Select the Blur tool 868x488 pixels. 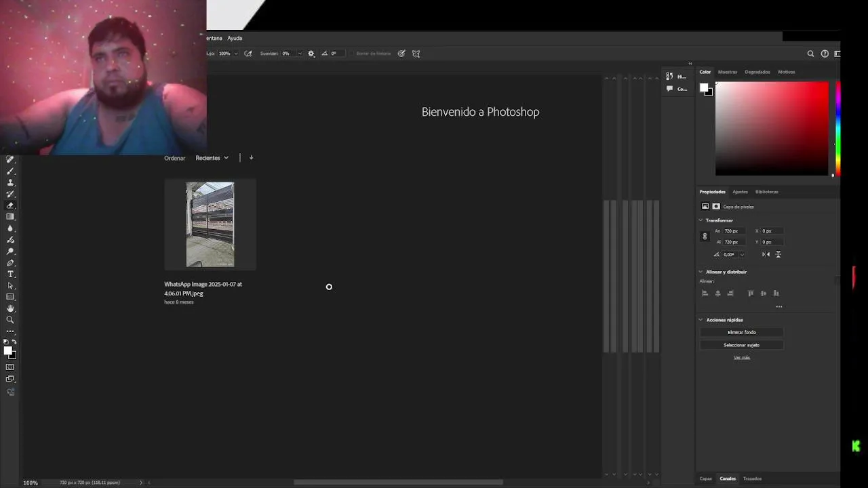click(x=10, y=228)
